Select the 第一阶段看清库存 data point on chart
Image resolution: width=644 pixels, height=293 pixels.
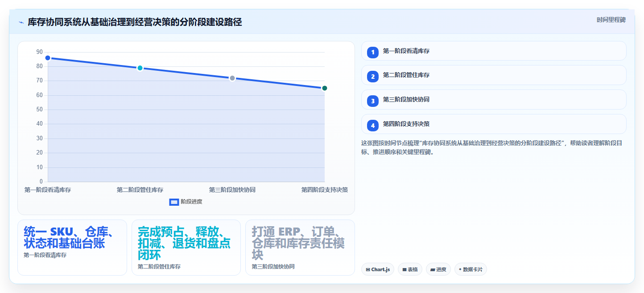(x=48, y=58)
